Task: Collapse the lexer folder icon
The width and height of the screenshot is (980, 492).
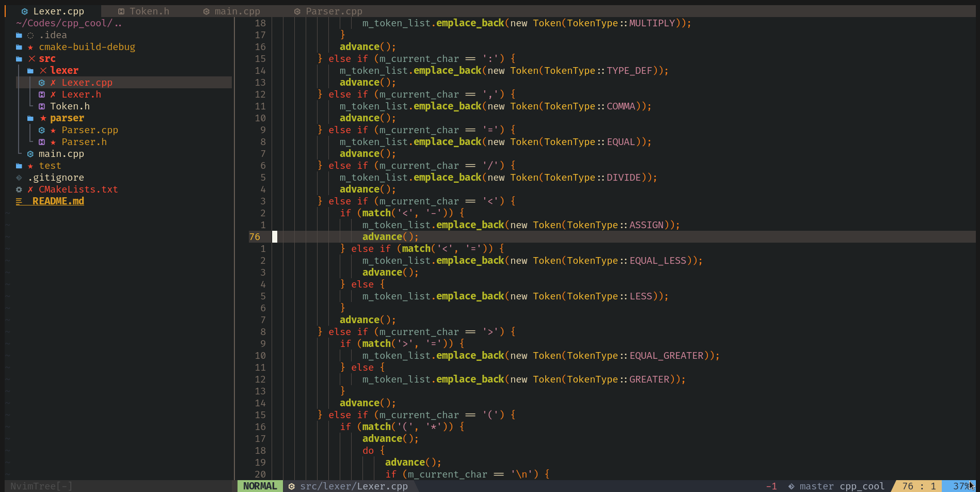Action: (30, 71)
